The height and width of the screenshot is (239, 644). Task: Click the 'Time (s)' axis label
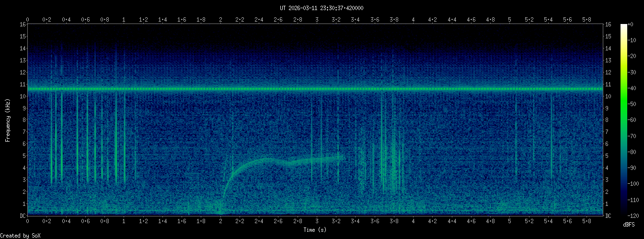point(315,230)
